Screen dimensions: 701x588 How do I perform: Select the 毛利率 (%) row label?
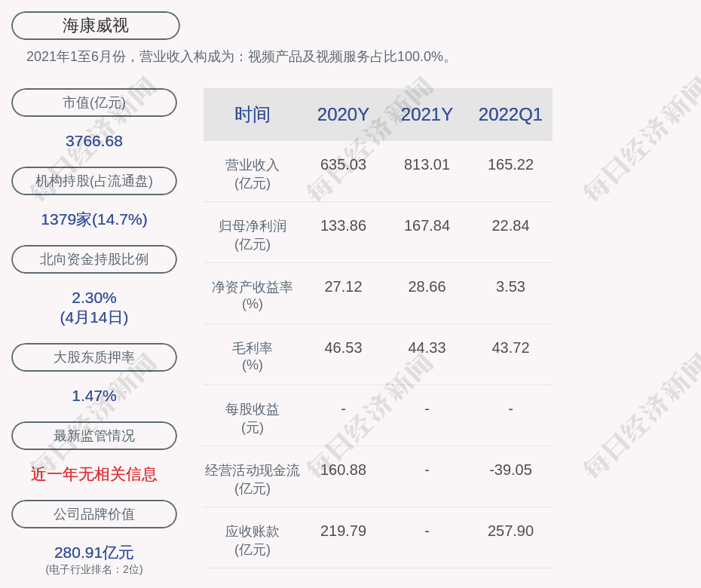253,357
